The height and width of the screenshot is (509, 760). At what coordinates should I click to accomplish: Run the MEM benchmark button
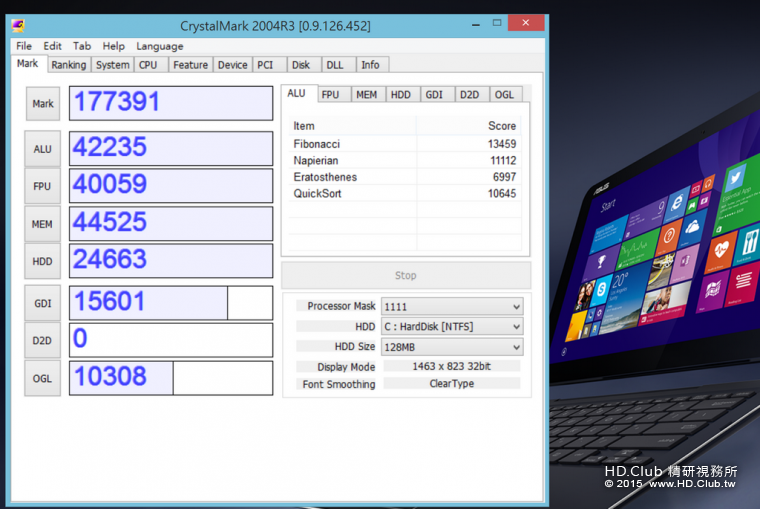(x=43, y=224)
